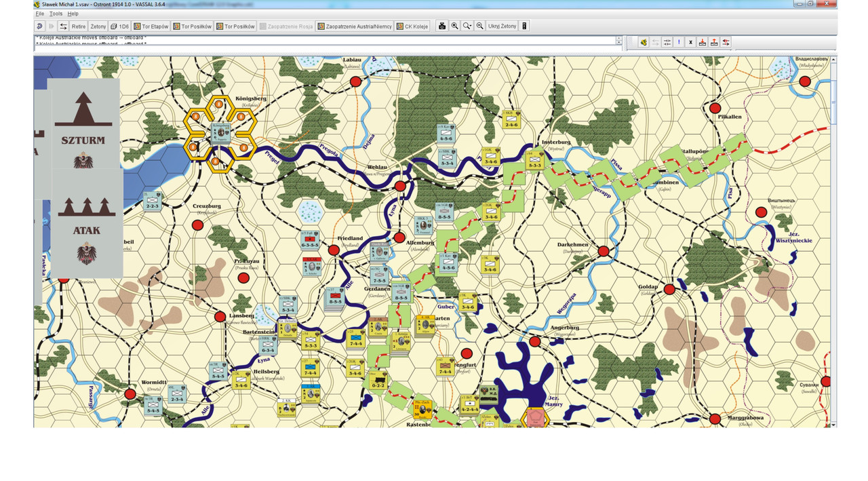The image size is (868, 481).
Task: Click the Wehlau red city marker
Action: coord(400,186)
